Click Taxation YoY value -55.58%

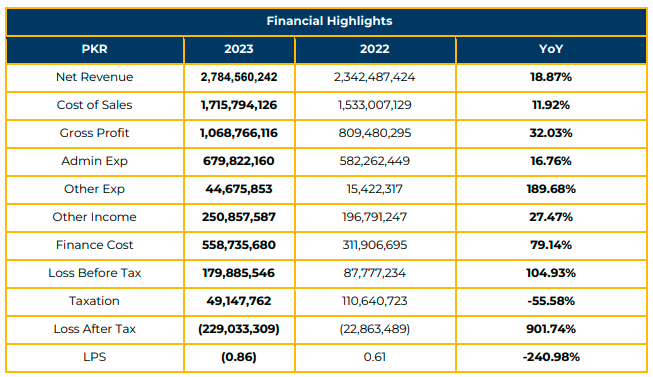551,301
